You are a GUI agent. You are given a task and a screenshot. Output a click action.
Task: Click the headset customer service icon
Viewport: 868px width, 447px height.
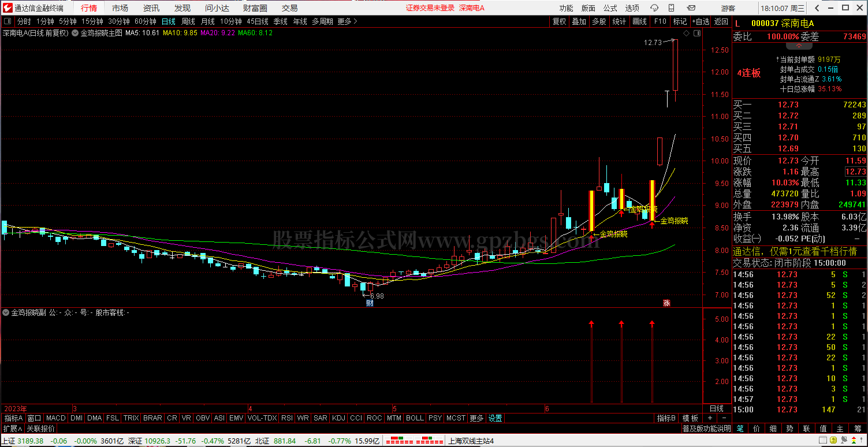pos(654,8)
